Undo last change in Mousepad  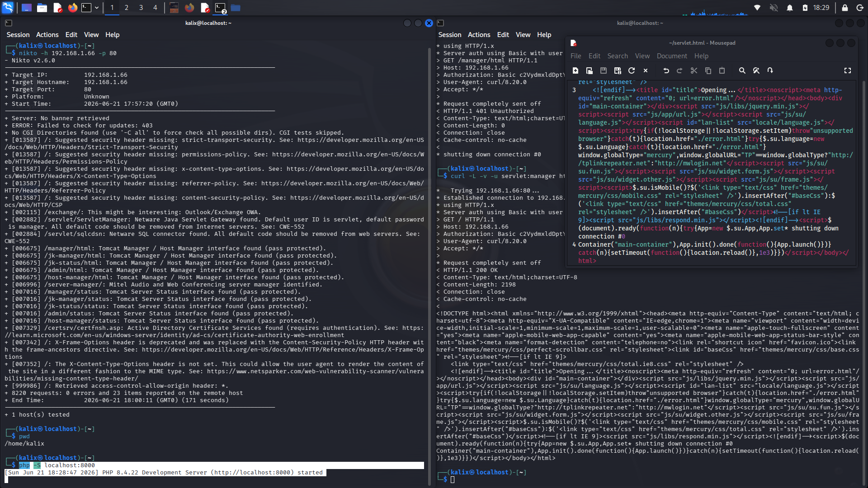666,70
